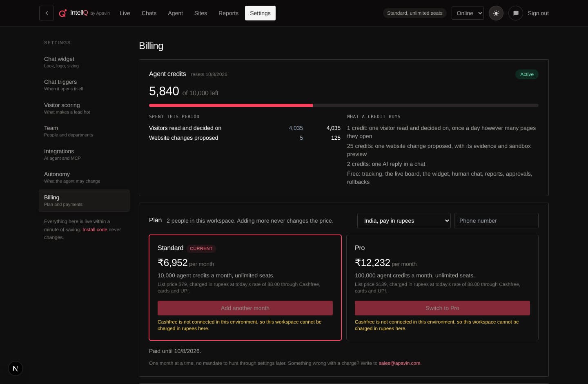Open the Chats tab

pos(149,13)
